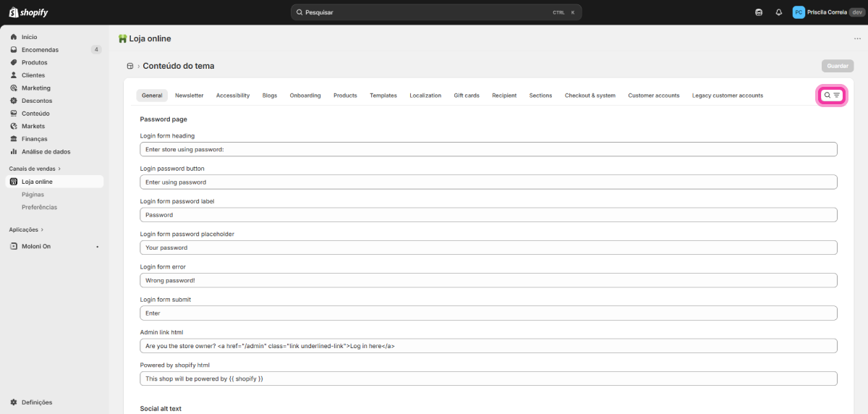868x414 pixels.
Task: Expand Aplicações section
Action: pos(27,229)
